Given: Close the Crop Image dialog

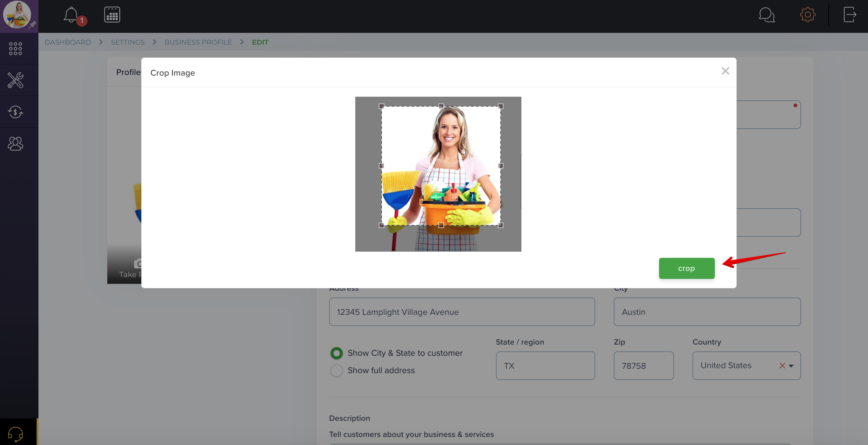Looking at the screenshot, I should [725, 71].
